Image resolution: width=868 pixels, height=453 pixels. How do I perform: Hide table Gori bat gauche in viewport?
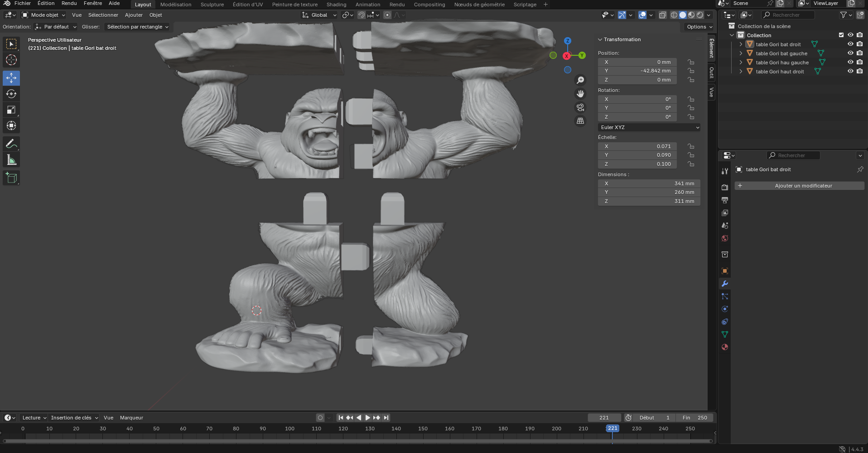click(850, 53)
